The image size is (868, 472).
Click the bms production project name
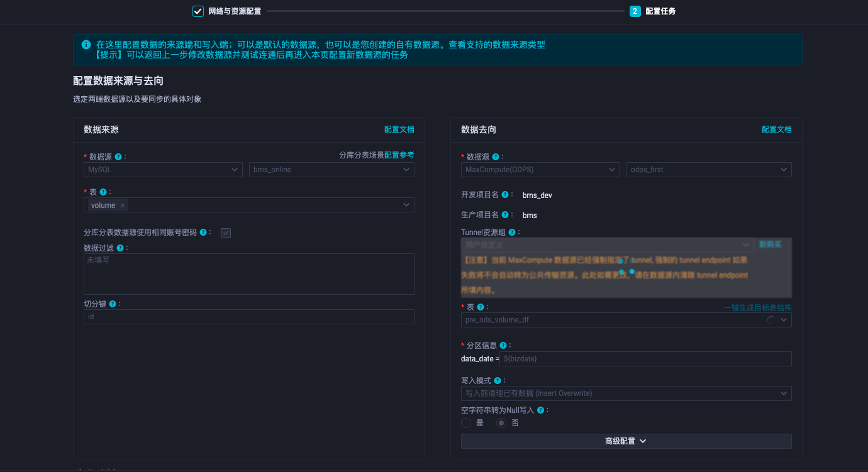click(x=530, y=216)
